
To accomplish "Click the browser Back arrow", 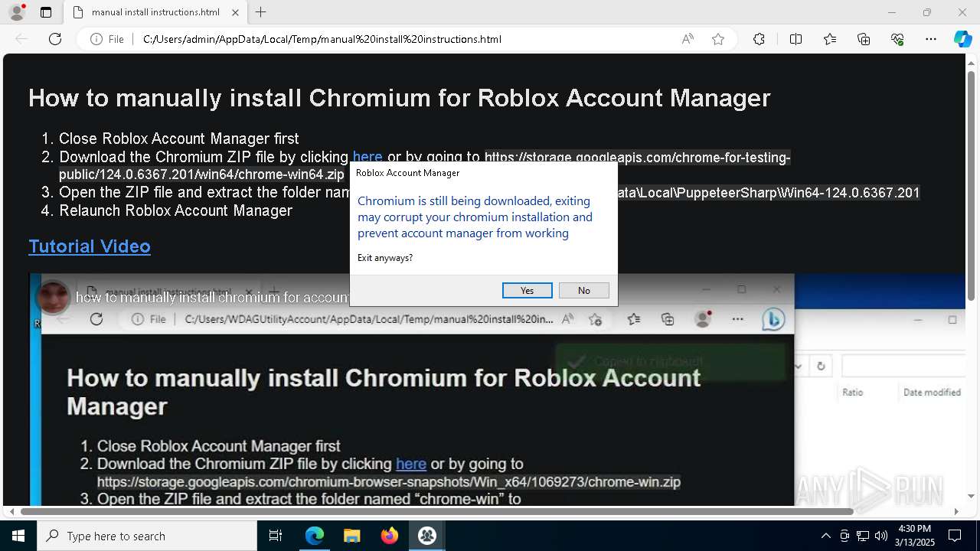I will (21, 39).
